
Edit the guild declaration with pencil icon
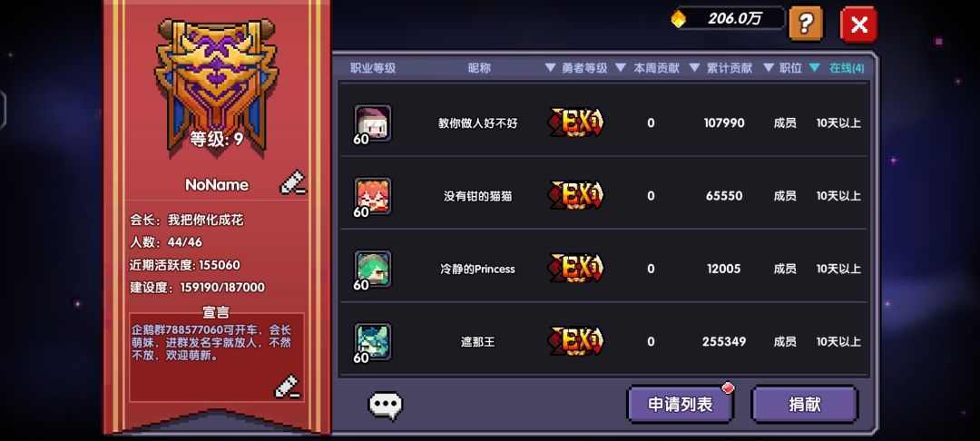click(288, 387)
